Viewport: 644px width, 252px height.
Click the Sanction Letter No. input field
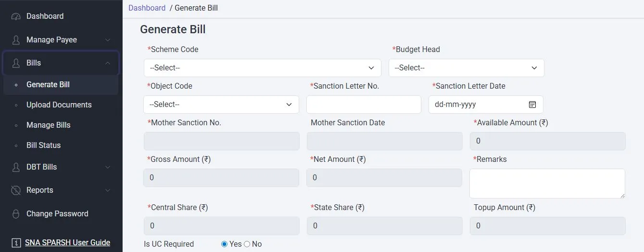point(363,105)
